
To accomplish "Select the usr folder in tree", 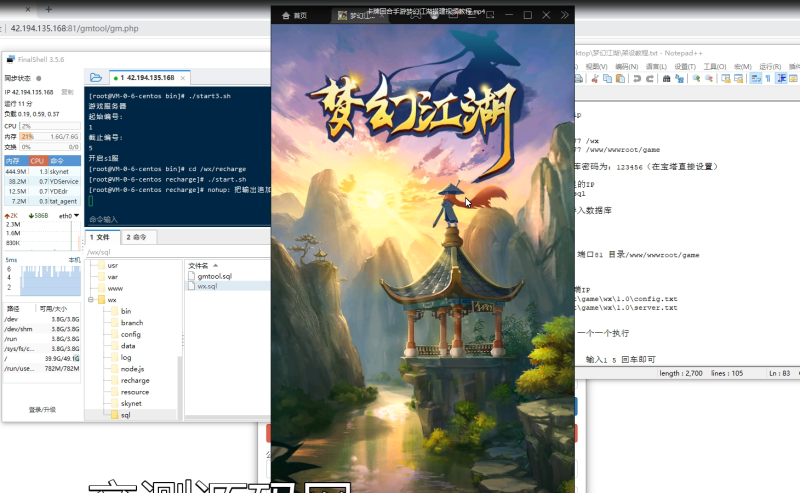I will [113, 265].
